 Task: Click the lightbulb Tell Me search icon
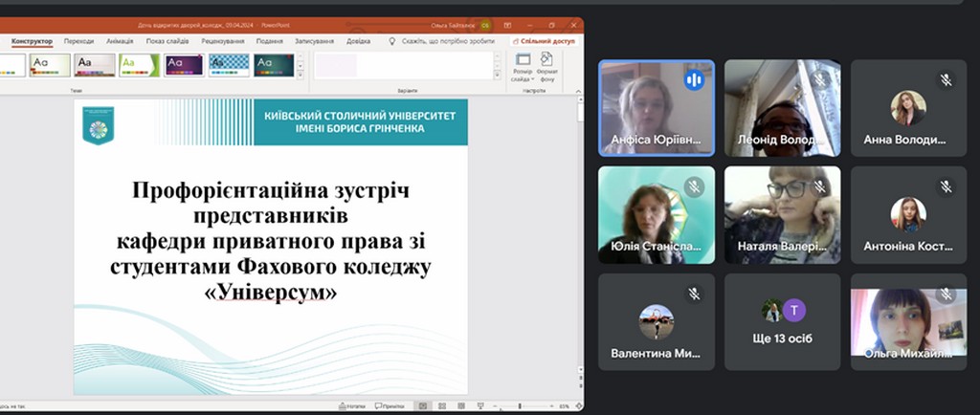(x=392, y=41)
